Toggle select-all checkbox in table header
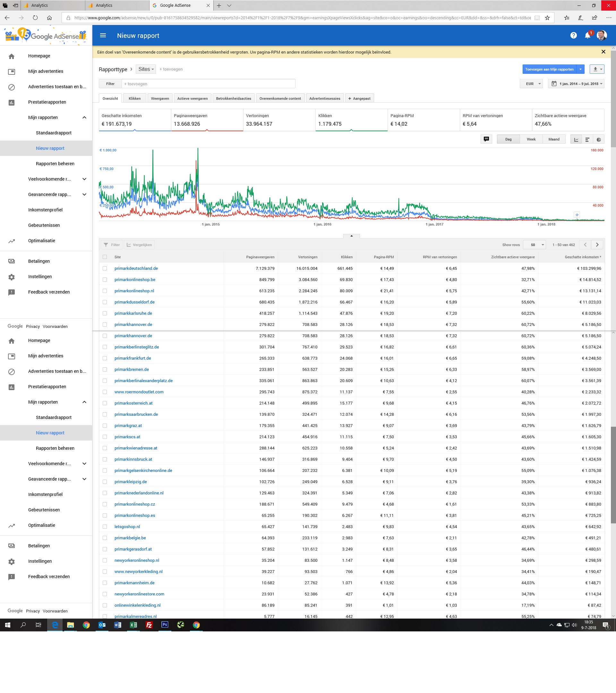 point(105,257)
